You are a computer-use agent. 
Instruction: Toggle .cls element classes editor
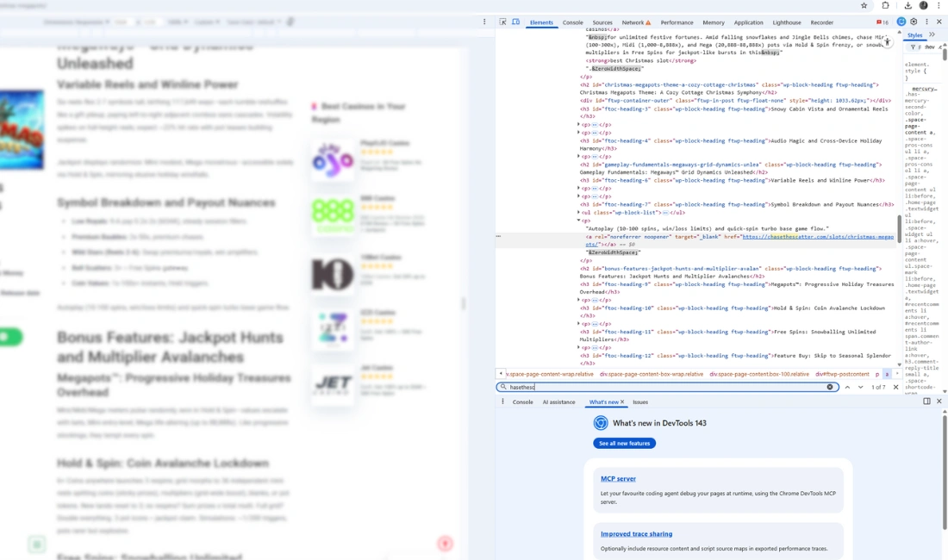[x=940, y=47]
